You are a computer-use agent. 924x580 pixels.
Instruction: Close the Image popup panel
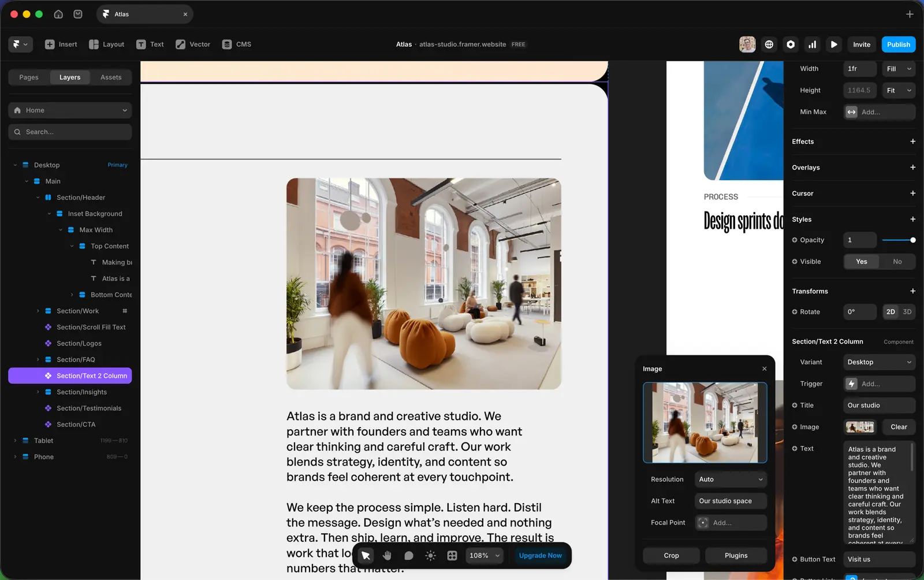pyautogui.click(x=765, y=369)
